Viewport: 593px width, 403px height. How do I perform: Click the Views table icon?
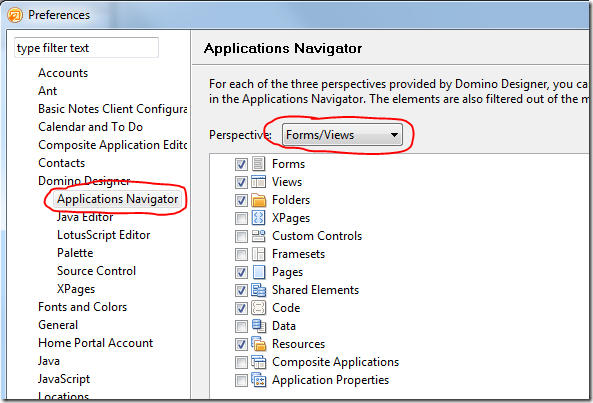click(x=259, y=182)
